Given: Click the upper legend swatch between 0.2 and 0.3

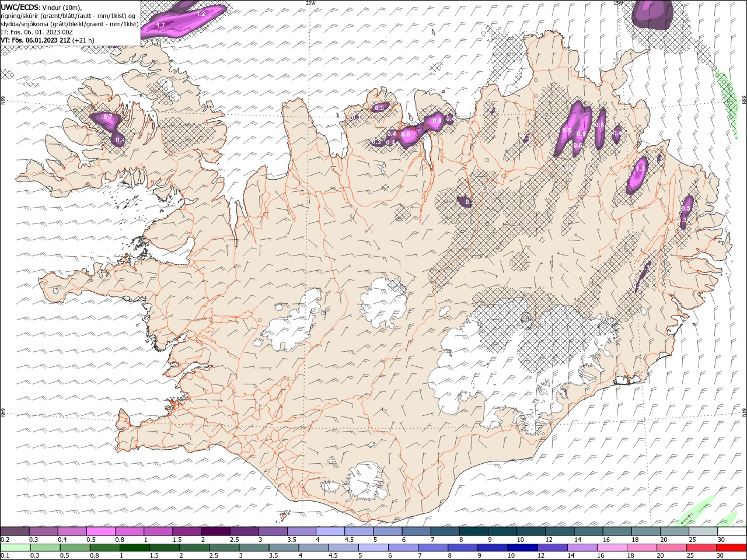Looking at the screenshot, I should click(x=15, y=531).
